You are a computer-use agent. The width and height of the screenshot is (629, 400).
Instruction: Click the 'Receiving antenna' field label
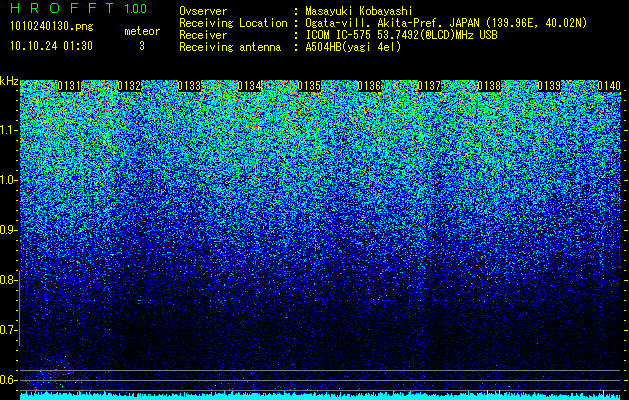230,47
